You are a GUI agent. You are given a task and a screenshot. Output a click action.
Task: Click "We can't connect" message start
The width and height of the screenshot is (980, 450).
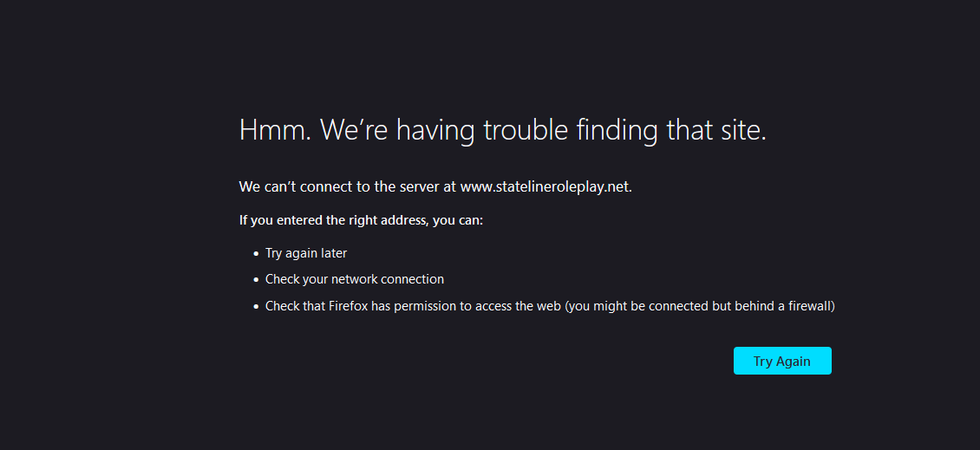[291, 186]
